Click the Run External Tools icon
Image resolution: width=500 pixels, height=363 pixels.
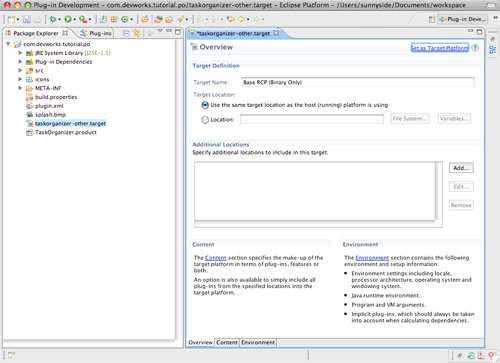click(83, 19)
